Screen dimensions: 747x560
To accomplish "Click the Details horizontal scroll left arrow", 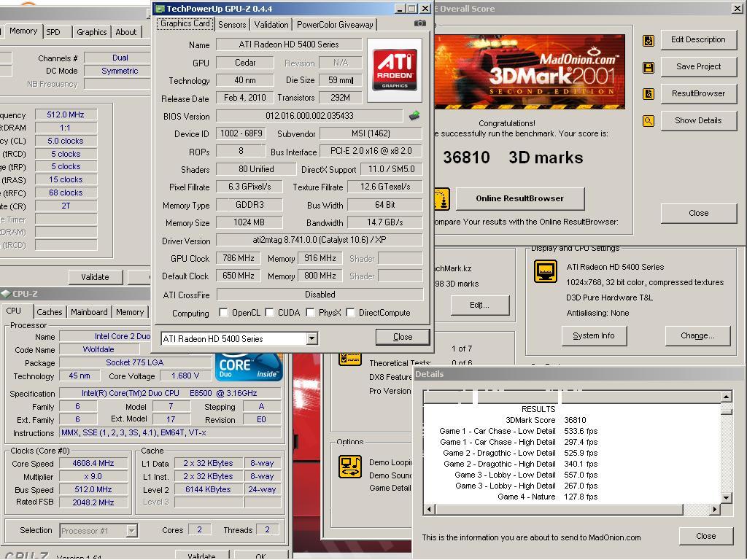I will (430, 509).
